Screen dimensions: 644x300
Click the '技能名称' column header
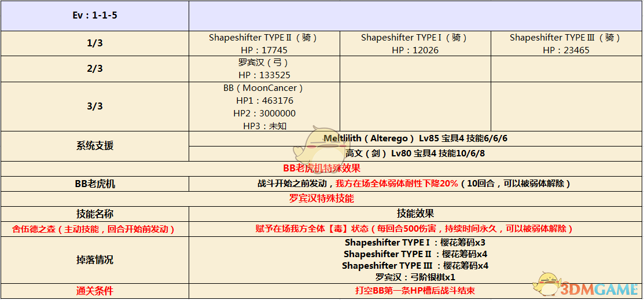point(95,214)
